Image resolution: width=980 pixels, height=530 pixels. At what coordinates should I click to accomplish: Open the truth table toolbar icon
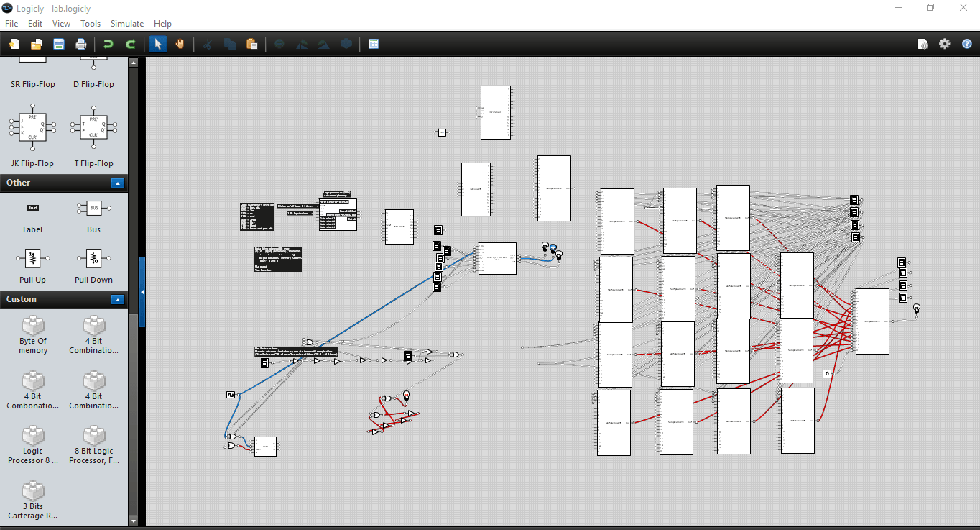[x=374, y=44]
